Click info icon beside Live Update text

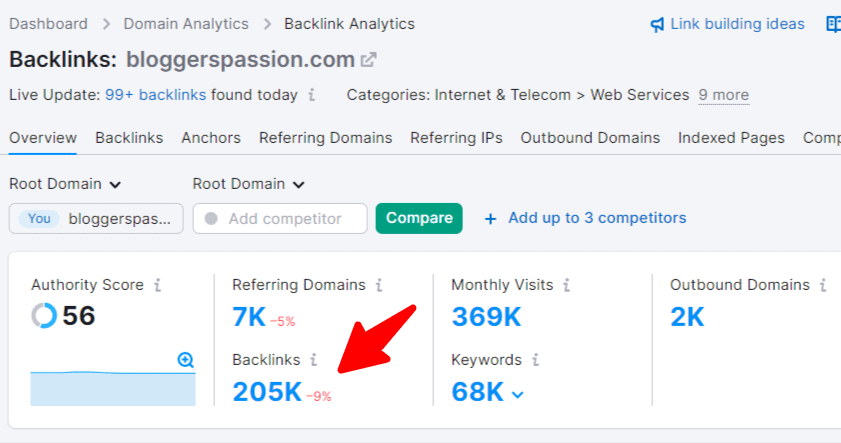[311, 95]
